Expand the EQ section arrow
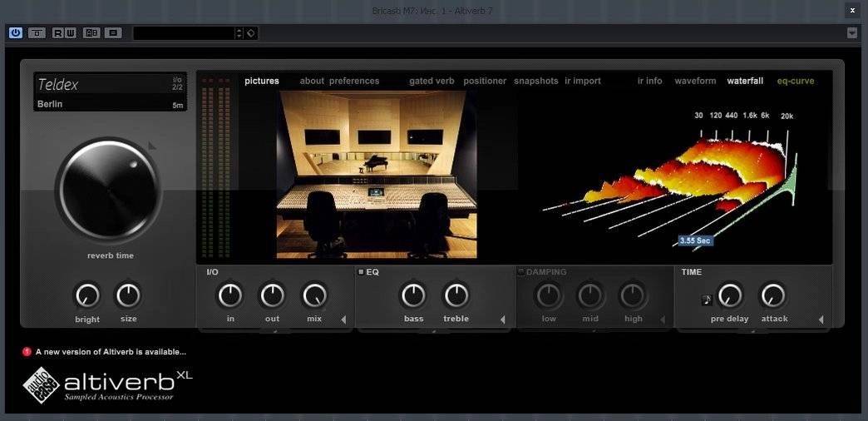This screenshot has height=421, width=868. coord(503,319)
